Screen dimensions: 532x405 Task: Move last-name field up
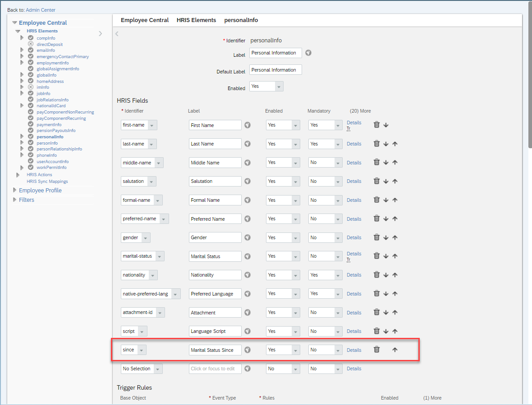coord(395,144)
